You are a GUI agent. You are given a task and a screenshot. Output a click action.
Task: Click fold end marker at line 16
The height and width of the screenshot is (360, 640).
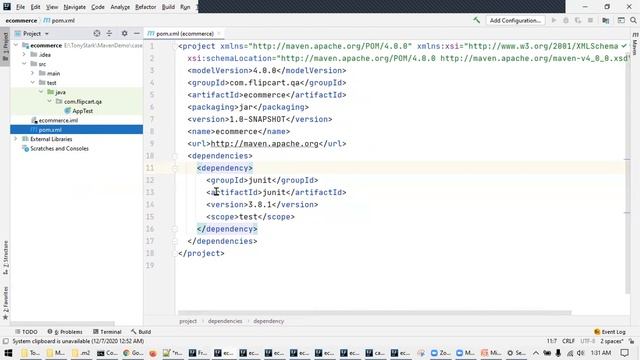click(175, 229)
